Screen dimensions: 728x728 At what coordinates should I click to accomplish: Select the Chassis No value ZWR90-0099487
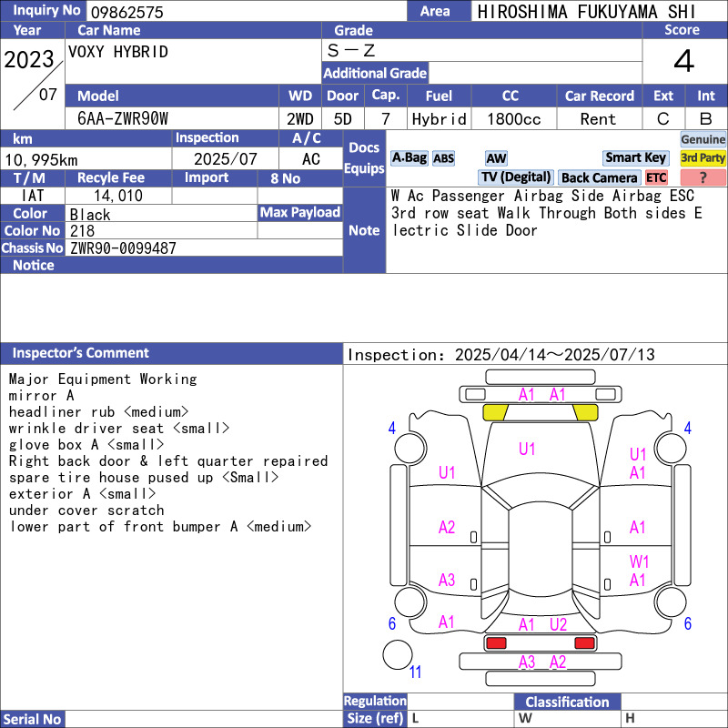[x=123, y=248]
